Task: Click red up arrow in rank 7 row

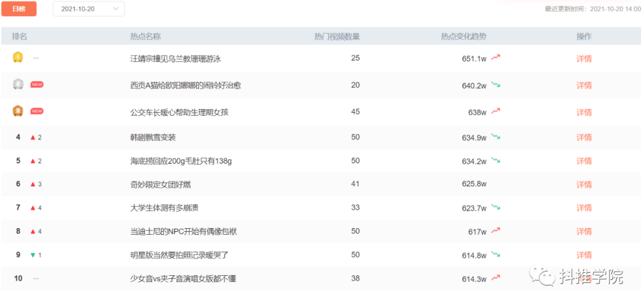Action: click(x=33, y=208)
